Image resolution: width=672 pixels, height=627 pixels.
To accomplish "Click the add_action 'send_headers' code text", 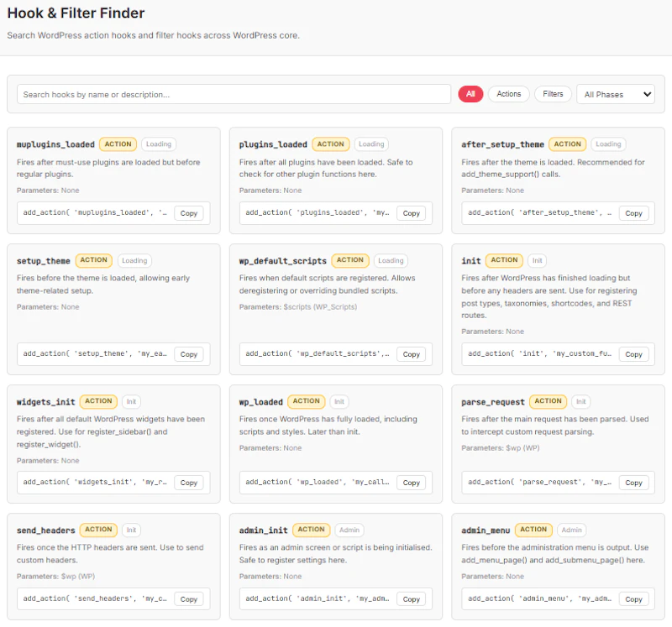I will click(x=95, y=598).
